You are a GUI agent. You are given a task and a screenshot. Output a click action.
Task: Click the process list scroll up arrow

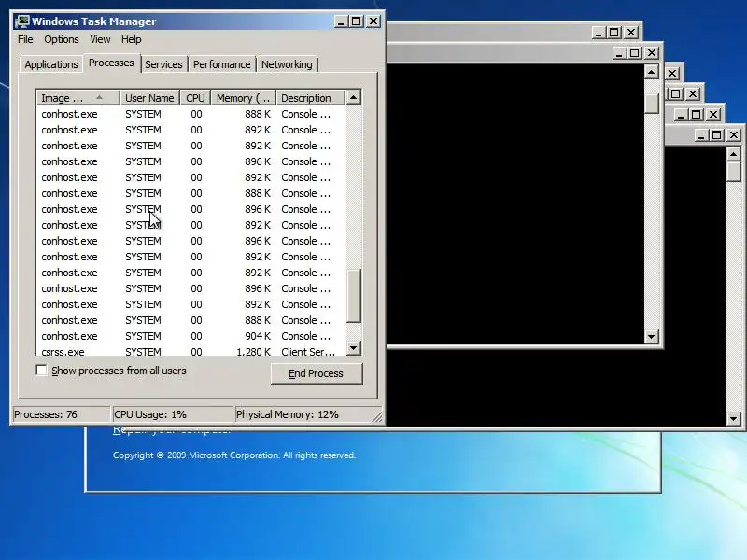(353, 97)
